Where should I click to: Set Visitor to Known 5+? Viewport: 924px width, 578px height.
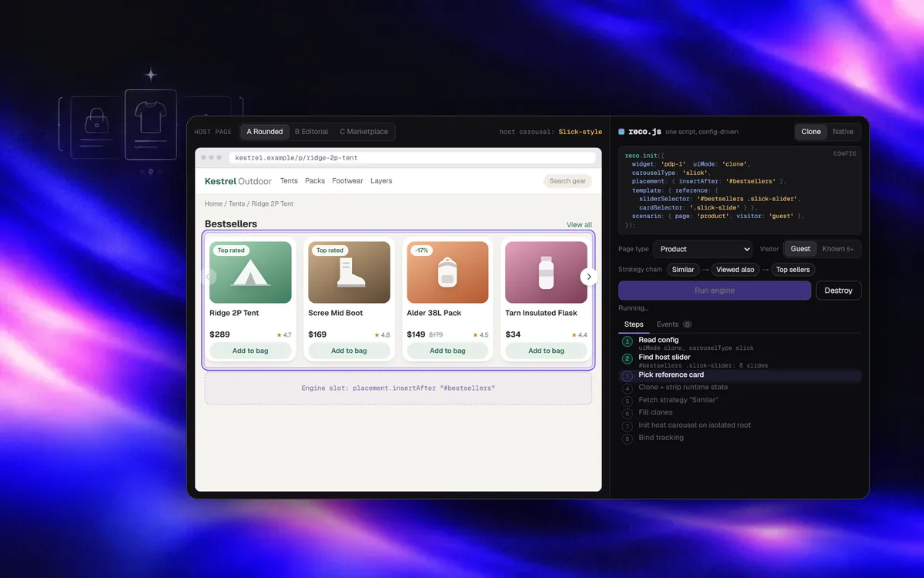coord(838,249)
